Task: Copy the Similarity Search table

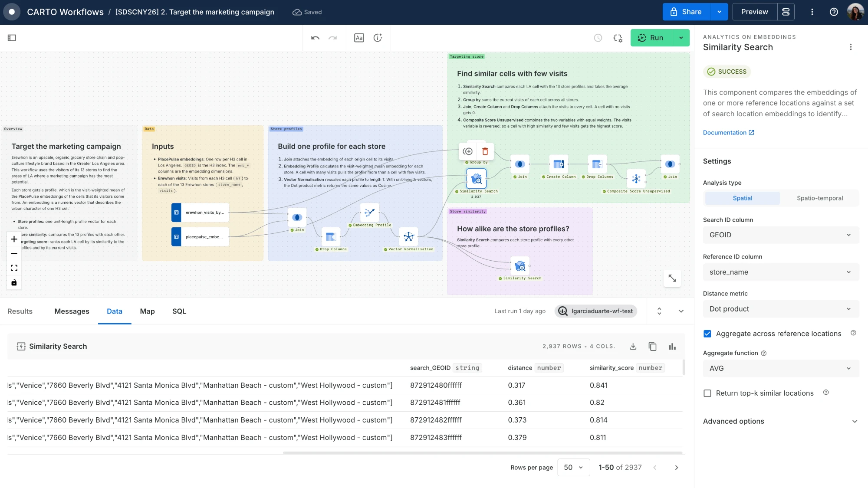Action: [x=652, y=346]
